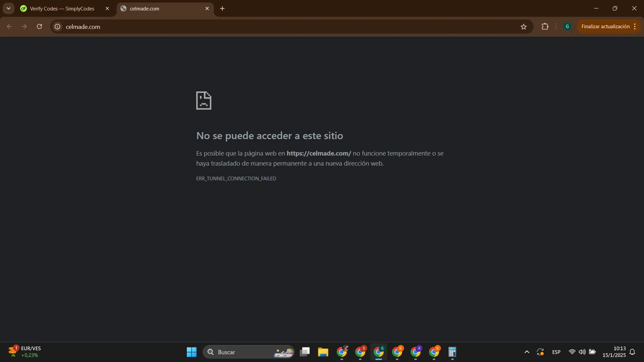The width and height of the screenshot is (644, 362).
Task: Add a new tab with the plus icon
Action: point(222,9)
